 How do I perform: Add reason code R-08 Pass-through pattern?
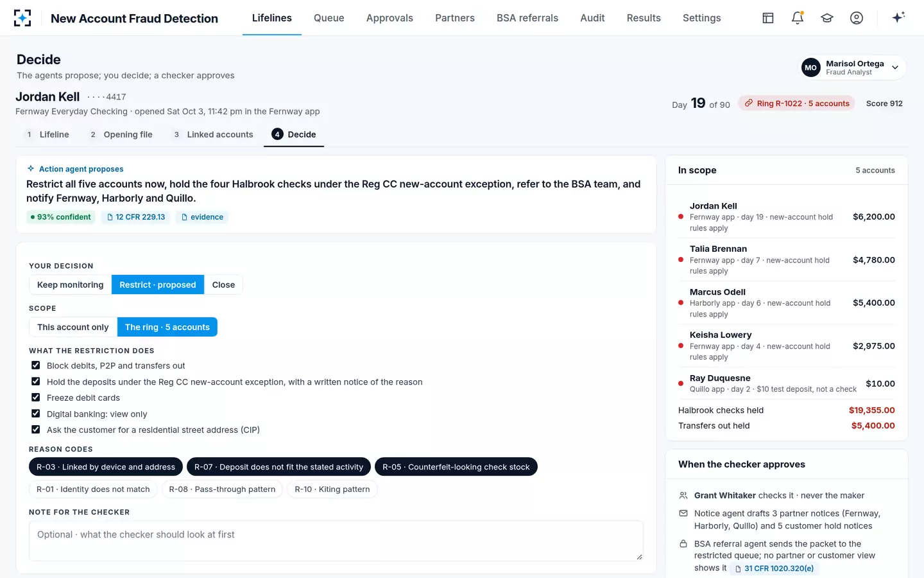[222, 489]
